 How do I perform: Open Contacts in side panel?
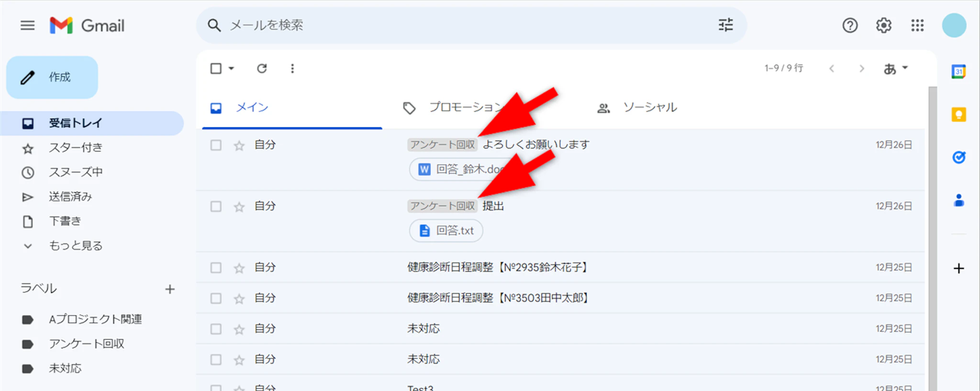[x=958, y=200]
